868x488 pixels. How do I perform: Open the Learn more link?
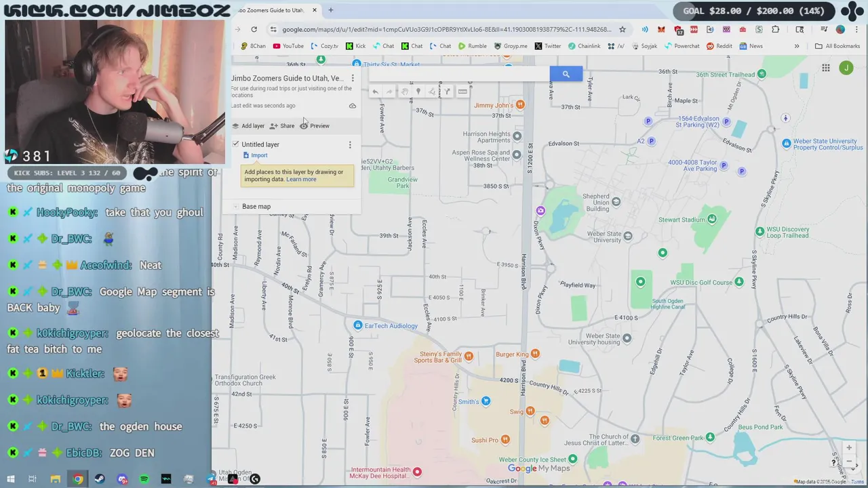(301, 180)
